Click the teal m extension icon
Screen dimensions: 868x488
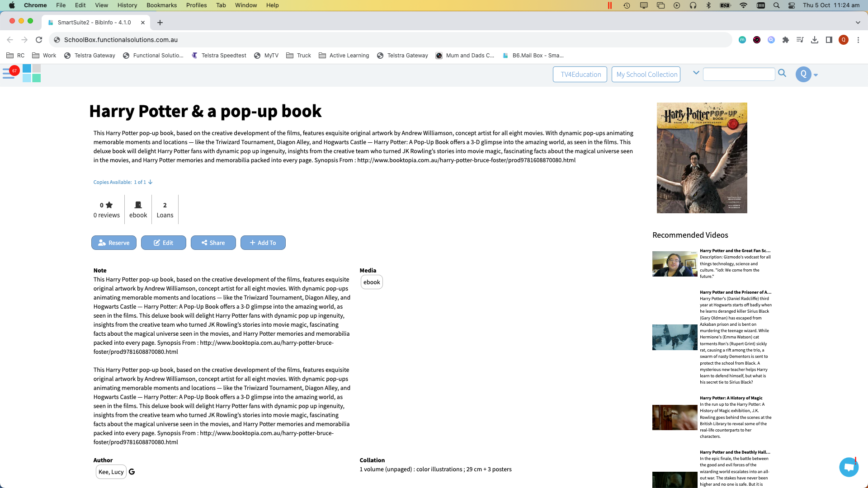tap(742, 40)
